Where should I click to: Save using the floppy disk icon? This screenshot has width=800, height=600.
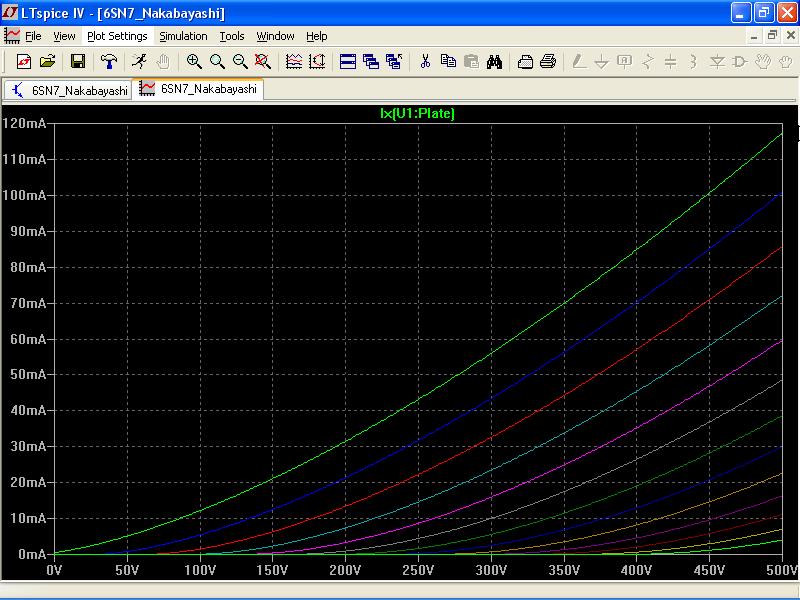click(x=78, y=62)
